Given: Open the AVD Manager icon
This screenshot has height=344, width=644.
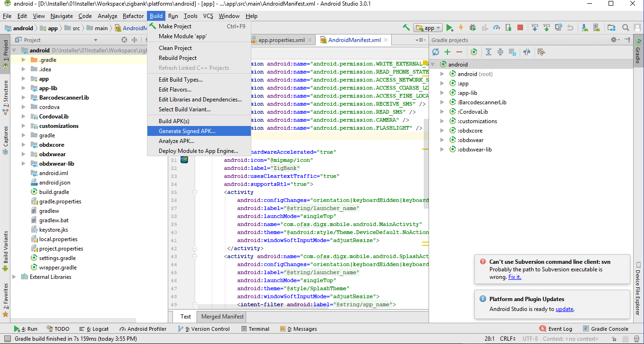Looking at the screenshot, I should point(596,28).
